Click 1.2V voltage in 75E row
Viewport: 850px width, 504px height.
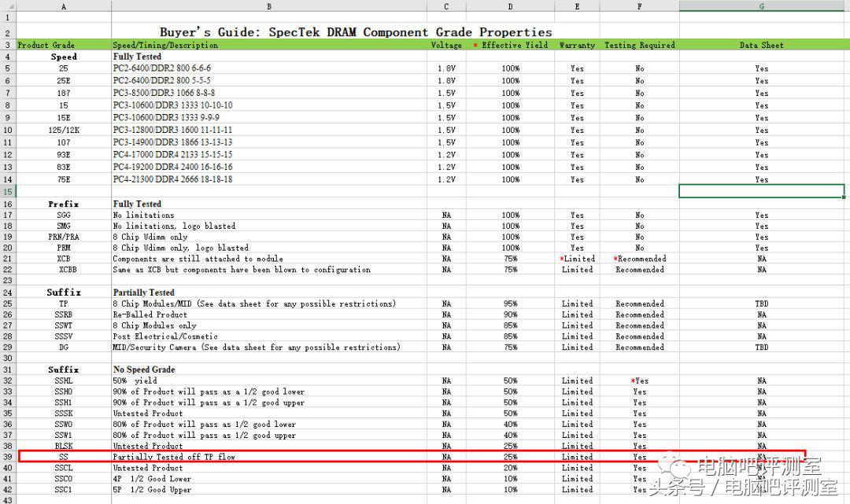click(x=446, y=179)
